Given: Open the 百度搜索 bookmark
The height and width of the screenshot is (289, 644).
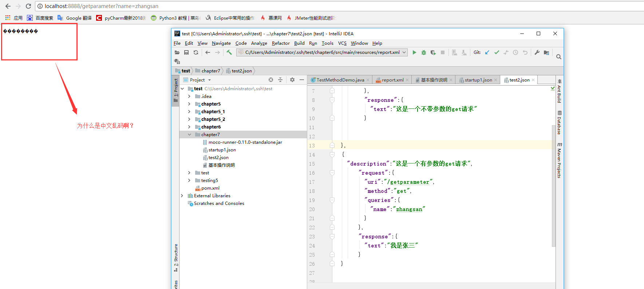Looking at the screenshot, I should 40,18.
